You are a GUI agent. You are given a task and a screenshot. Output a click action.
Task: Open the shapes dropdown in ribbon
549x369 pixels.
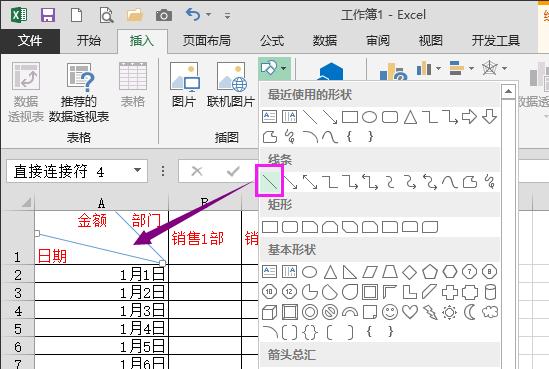tap(274, 68)
